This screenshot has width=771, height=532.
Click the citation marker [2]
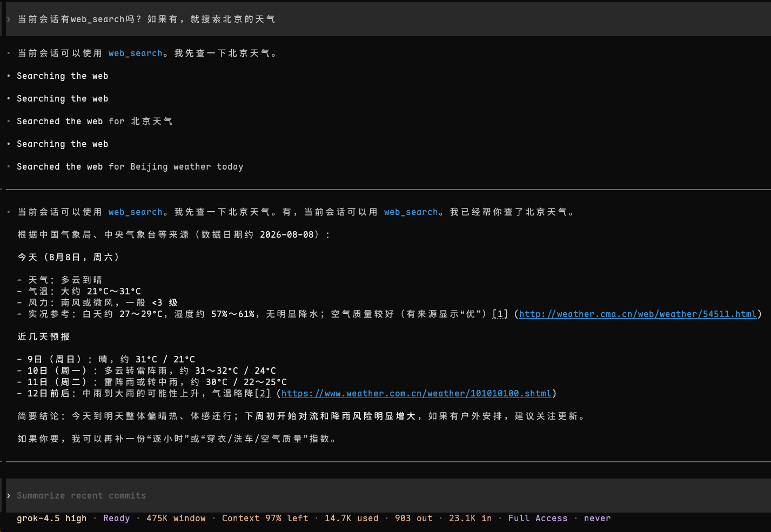click(x=263, y=394)
